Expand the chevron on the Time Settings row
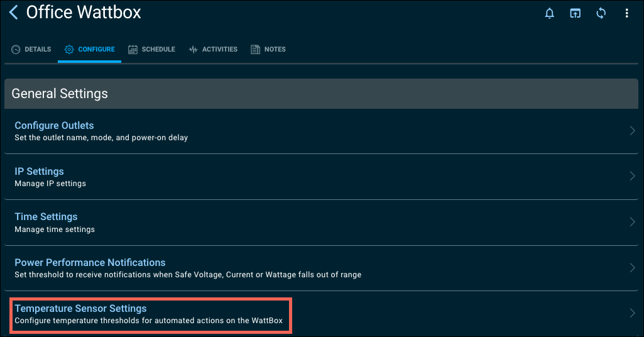Viewport: 644px width, 337px height. [x=633, y=223]
